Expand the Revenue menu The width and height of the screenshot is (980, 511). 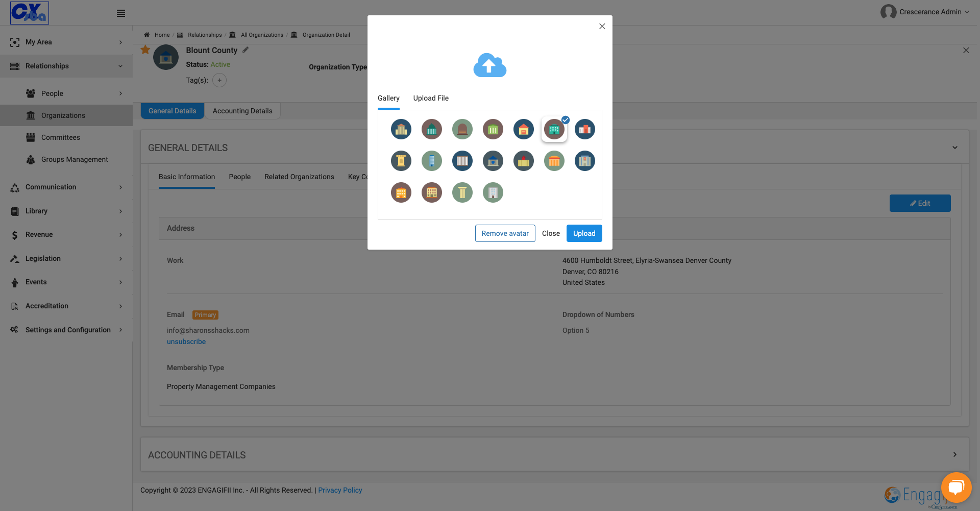click(66, 234)
